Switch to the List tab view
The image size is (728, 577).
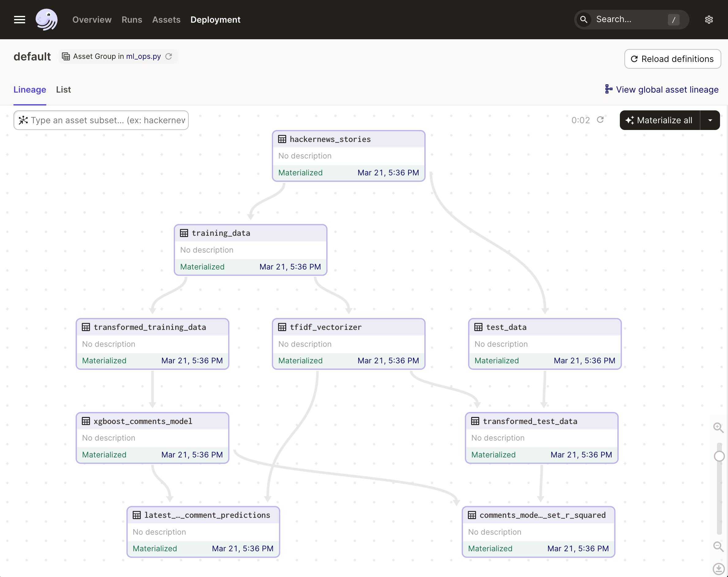coord(63,89)
